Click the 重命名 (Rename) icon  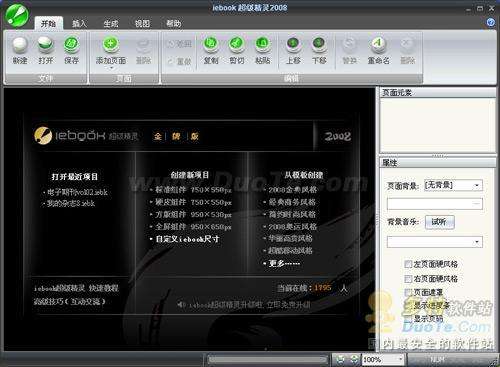click(x=378, y=45)
